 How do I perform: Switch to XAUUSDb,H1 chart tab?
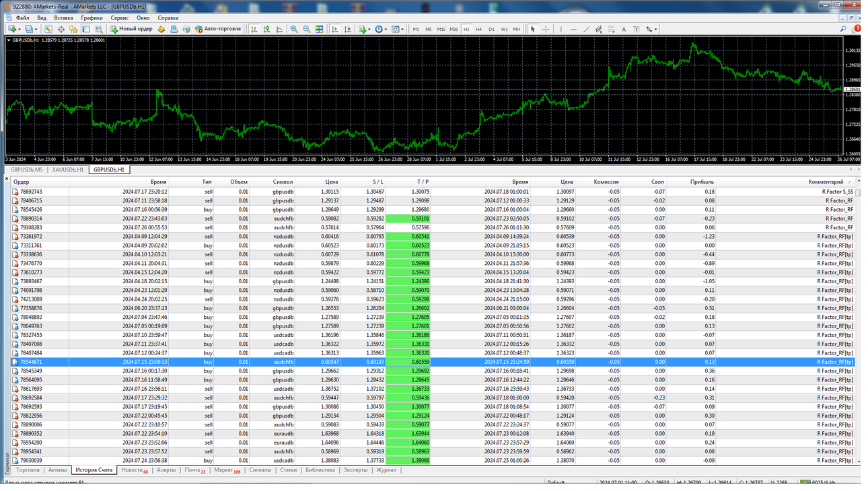coord(68,169)
